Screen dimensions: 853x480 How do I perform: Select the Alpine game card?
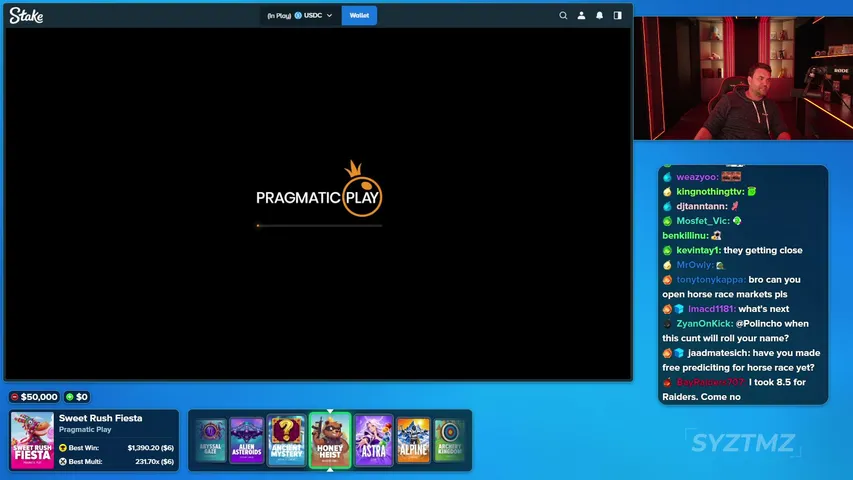click(413, 440)
